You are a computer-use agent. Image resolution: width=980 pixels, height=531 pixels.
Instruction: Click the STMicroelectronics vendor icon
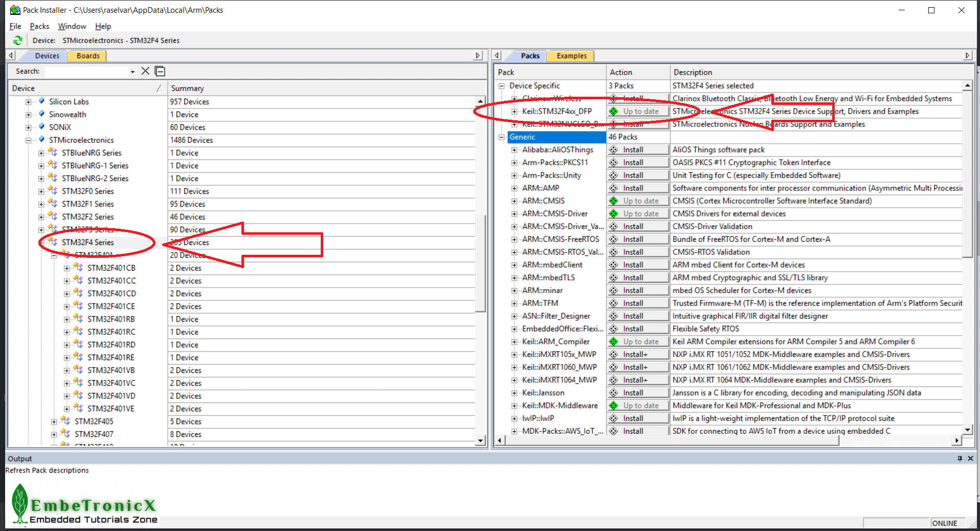(41, 140)
